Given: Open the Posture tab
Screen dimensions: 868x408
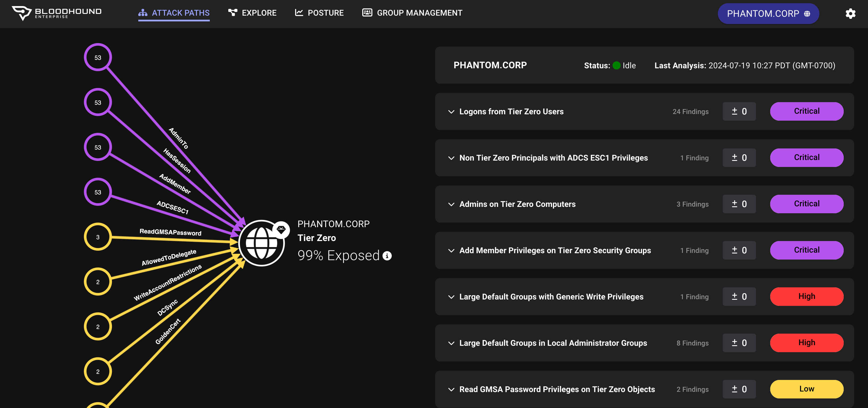Looking at the screenshot, I should pyautogui.click(x=319, y=13).
